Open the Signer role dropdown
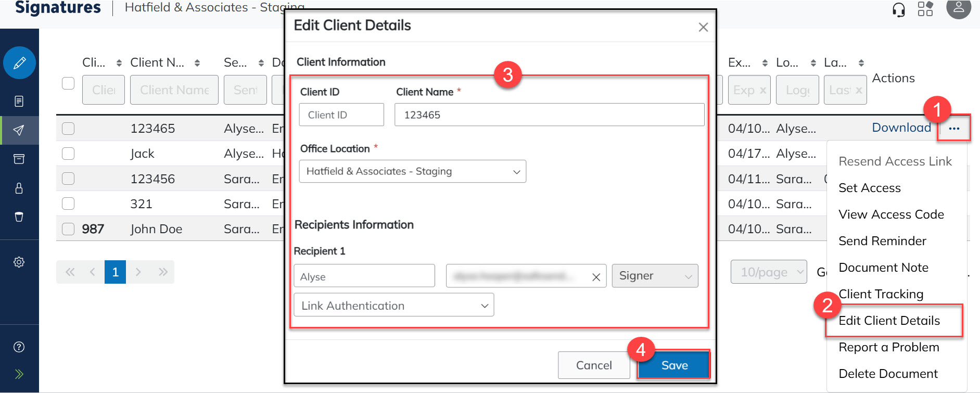This screenshot has height=393, width=980. 654,276
